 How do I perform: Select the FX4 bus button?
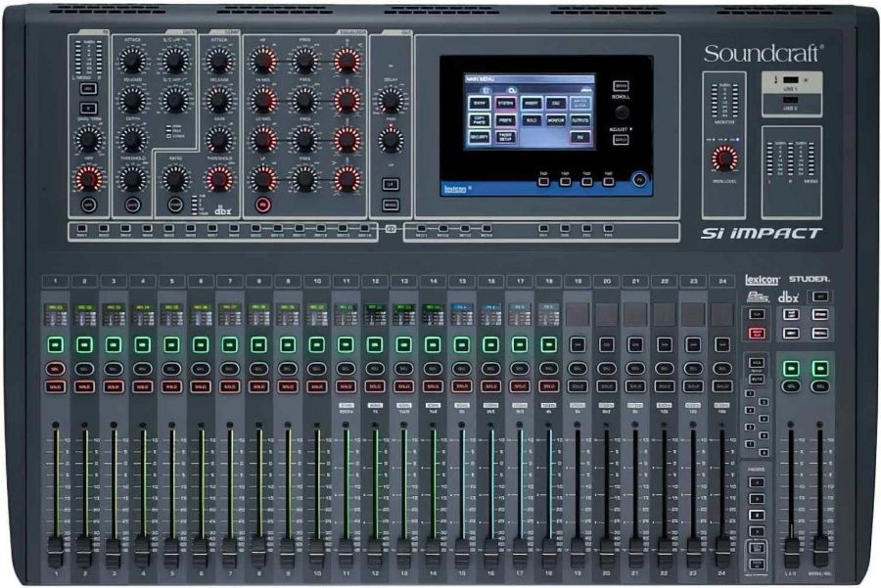(609, 229)
